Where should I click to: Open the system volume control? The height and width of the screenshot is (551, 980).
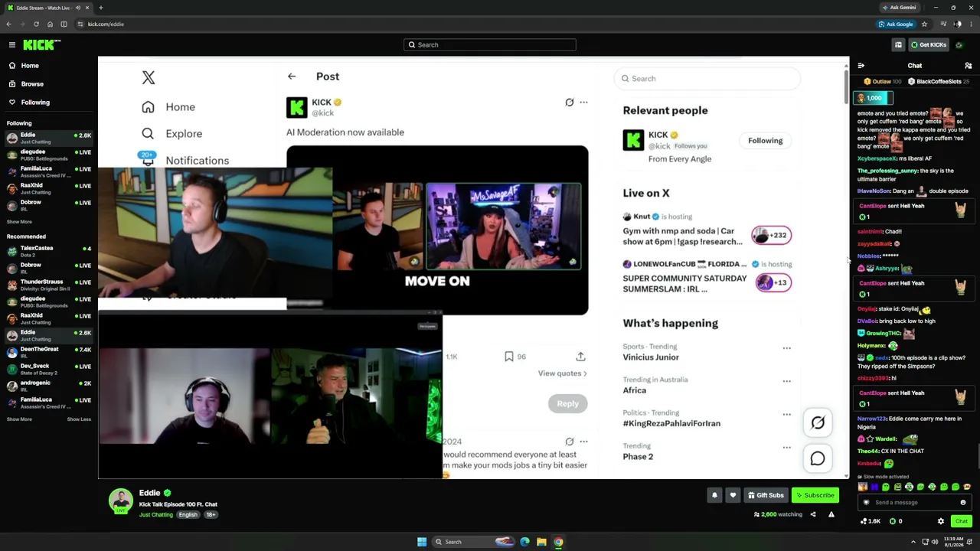935,542
